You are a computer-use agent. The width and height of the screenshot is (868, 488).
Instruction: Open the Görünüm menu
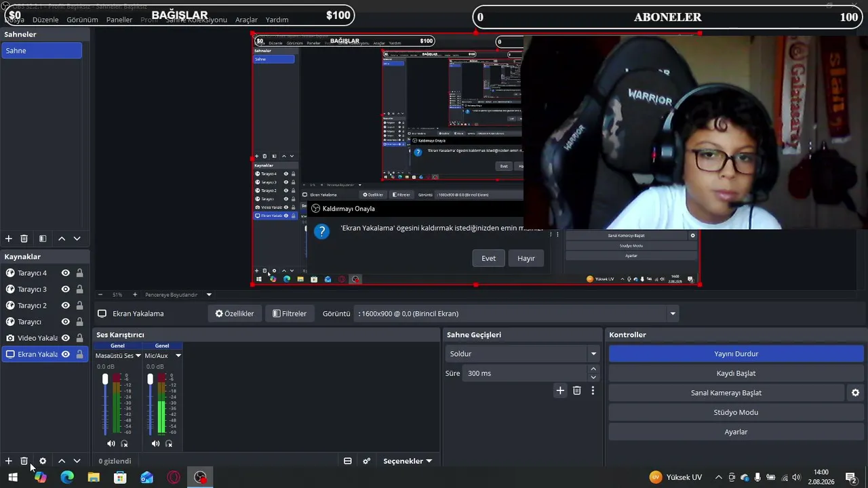click(x=82, y=20)
